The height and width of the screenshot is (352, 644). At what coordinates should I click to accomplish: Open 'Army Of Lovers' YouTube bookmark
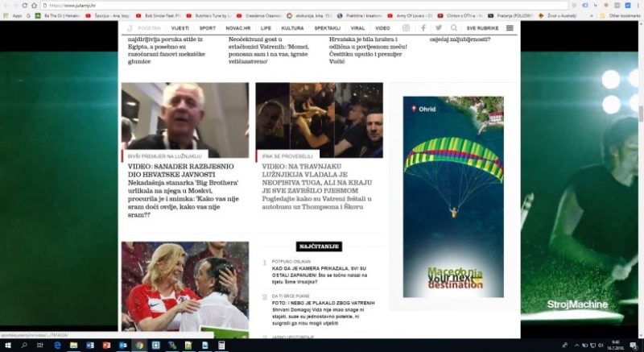(410, 15)
